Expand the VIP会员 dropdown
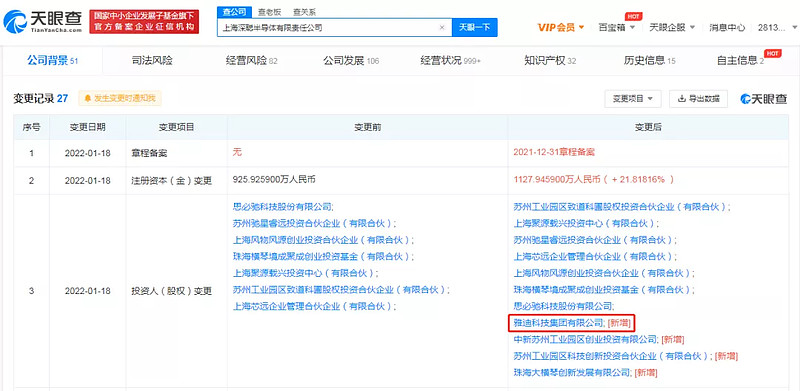This screenshot has height=391, width=800. pyautogui.click(x=561, y=28)
